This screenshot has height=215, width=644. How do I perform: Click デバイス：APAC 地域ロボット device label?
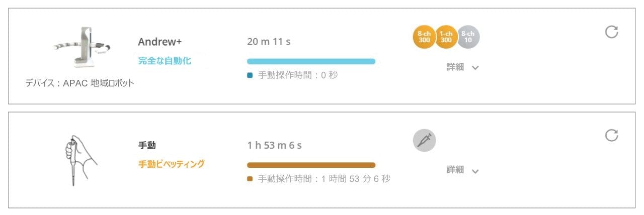coord(80,83)
